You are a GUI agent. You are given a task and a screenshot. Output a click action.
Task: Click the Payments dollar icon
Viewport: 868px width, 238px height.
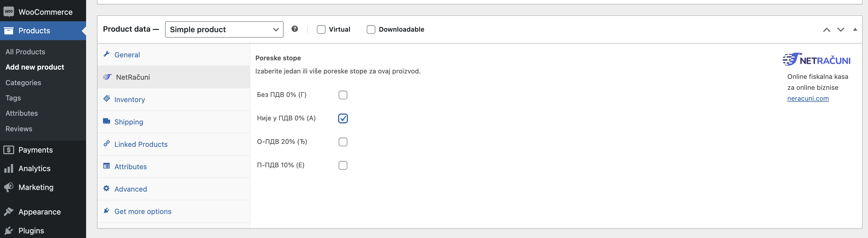point(9,150)
